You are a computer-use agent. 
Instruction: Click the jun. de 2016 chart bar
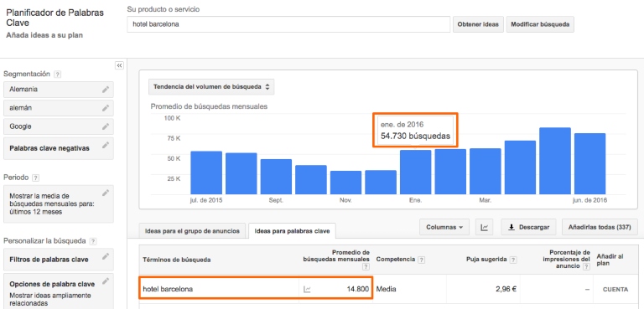tap(589, 164)
